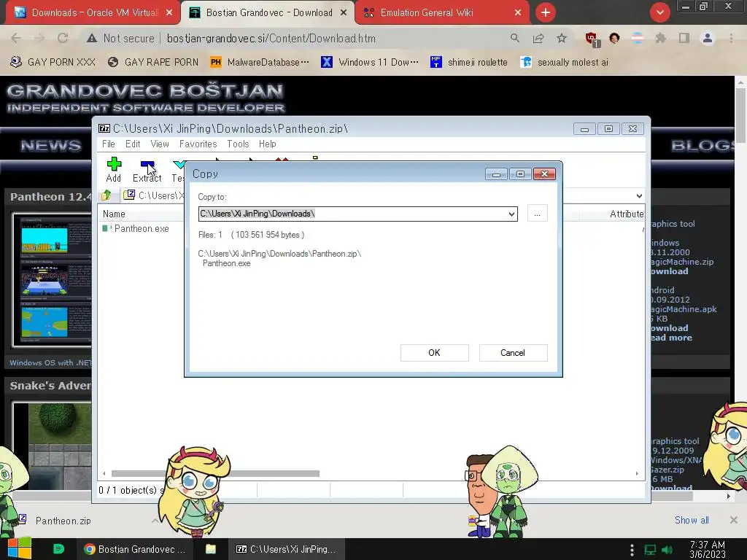This screenshot has height=560, width=747.
Task: Close the Chrome downloads bar
Action: coord(733,520)
